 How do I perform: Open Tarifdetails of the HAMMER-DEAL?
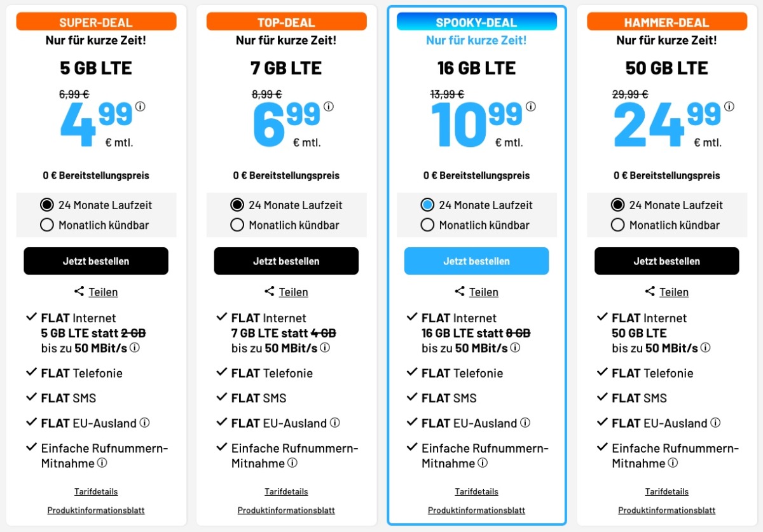pos(666,491)
